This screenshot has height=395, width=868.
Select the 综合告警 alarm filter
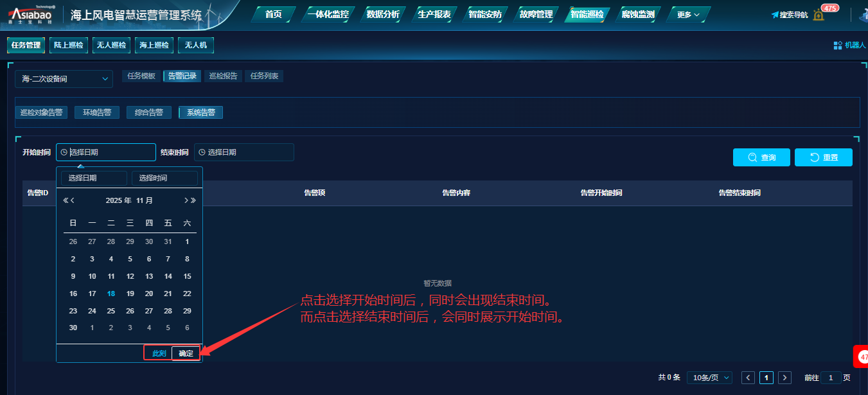[x=149, y=112]
